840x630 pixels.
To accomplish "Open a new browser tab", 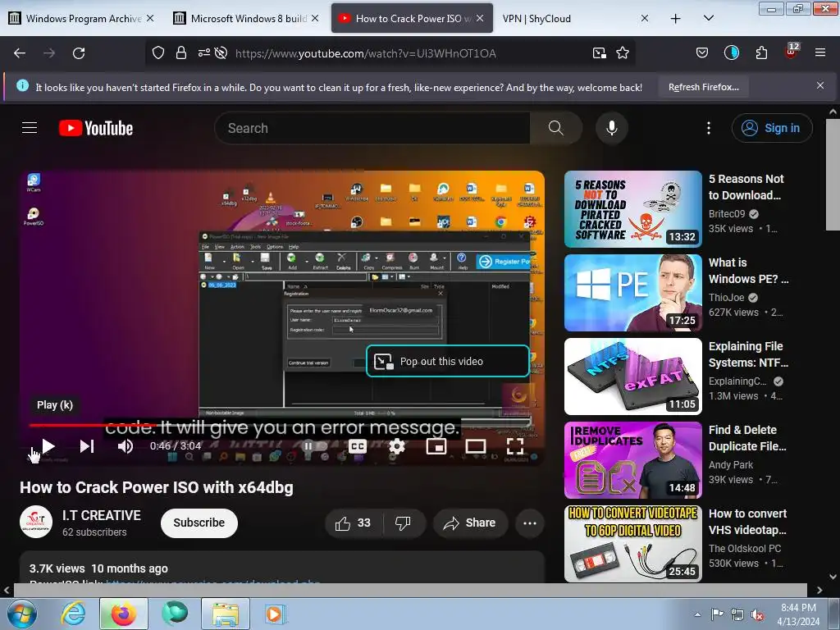I will (x=676, y=19).
